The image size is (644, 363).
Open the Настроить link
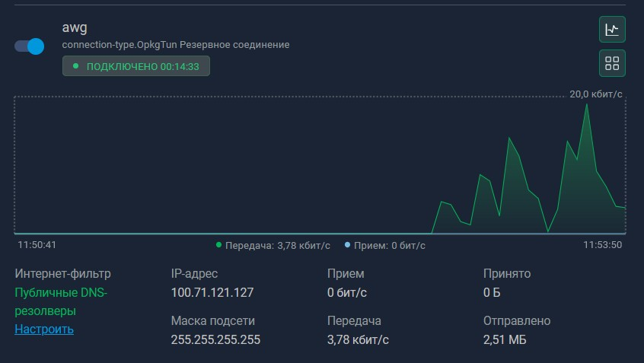click(x=44, y=330)
